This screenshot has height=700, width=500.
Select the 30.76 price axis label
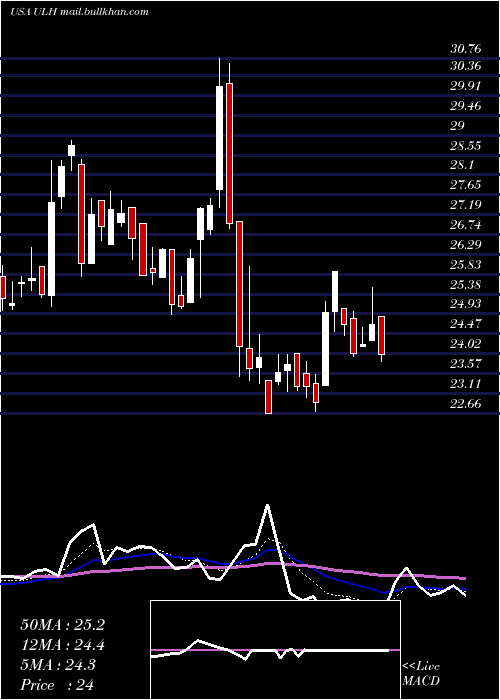point(466,48)
